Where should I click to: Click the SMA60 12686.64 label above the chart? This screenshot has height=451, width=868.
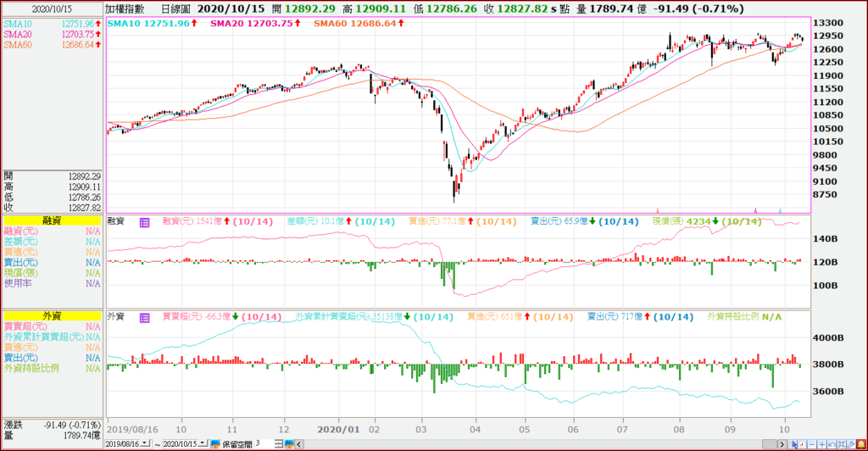(359, 23)
